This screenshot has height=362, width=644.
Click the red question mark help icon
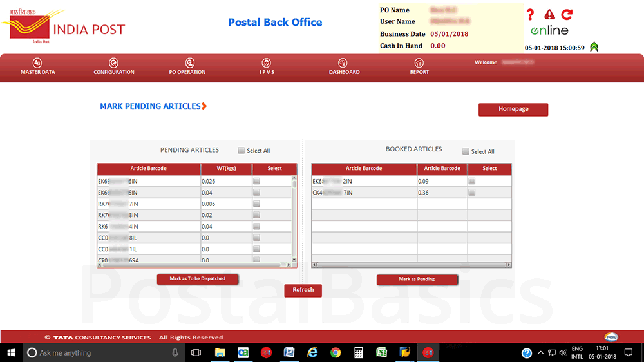[x=530, y=15]
